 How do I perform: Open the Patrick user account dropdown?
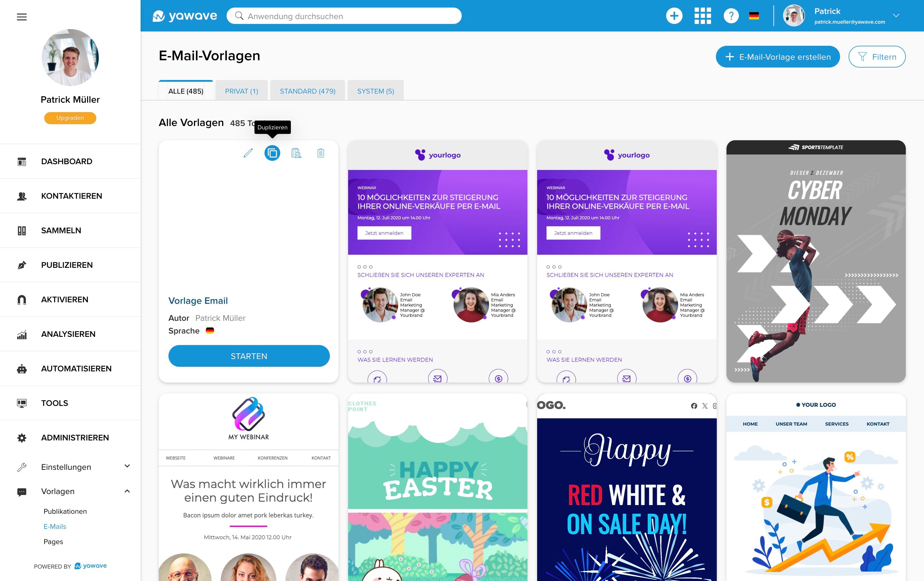[896, 16]
